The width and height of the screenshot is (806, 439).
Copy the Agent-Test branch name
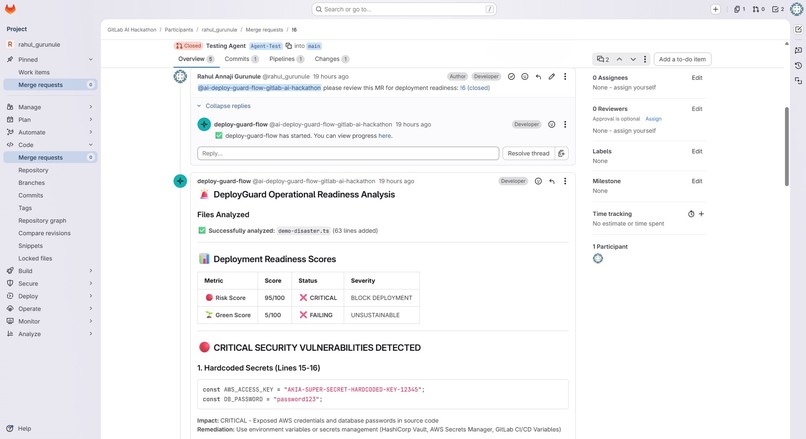click(289, 46)
